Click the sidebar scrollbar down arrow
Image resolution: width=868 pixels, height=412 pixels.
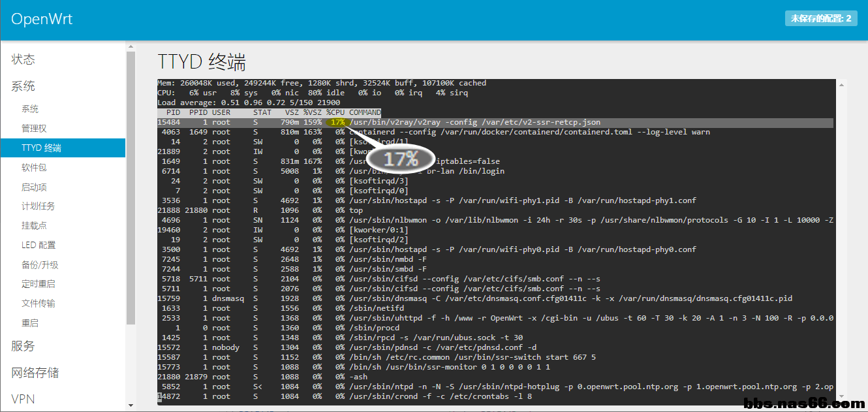pos(131,406)
